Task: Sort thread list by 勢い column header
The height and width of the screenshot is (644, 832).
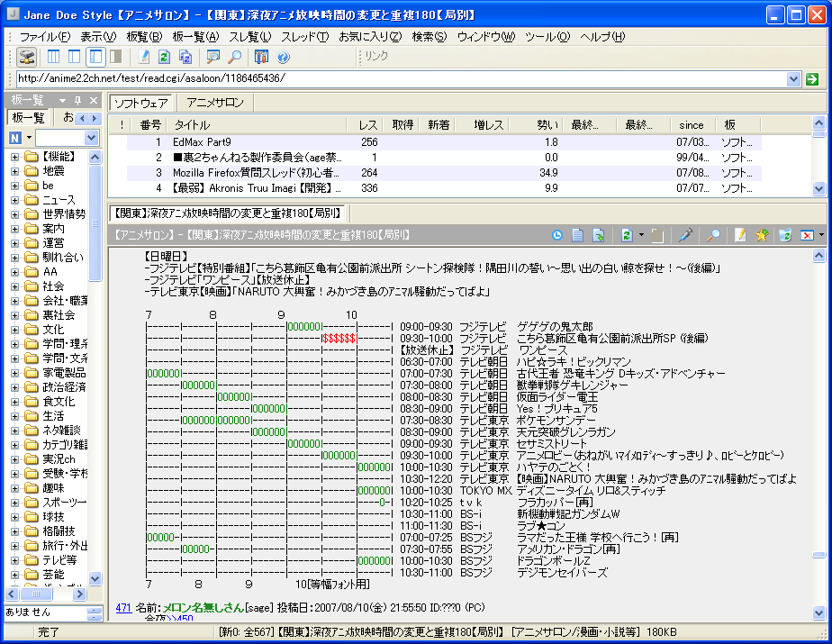Action: (x=536, y=125)
